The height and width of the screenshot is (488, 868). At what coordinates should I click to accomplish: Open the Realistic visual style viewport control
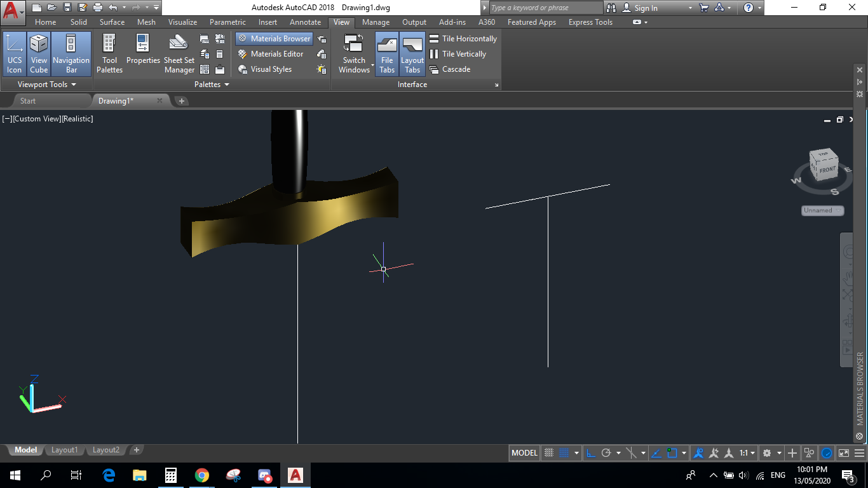[78, 119]
